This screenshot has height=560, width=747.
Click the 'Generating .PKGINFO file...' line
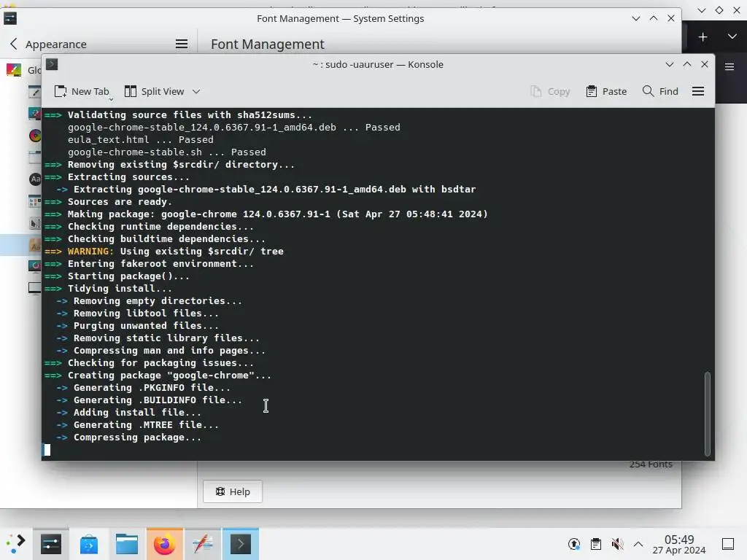(x=152, y=387)
